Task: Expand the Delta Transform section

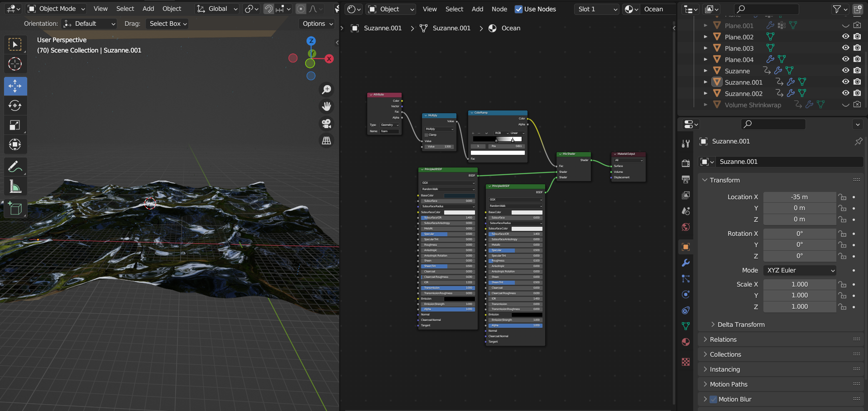Action: pos(741,325)
